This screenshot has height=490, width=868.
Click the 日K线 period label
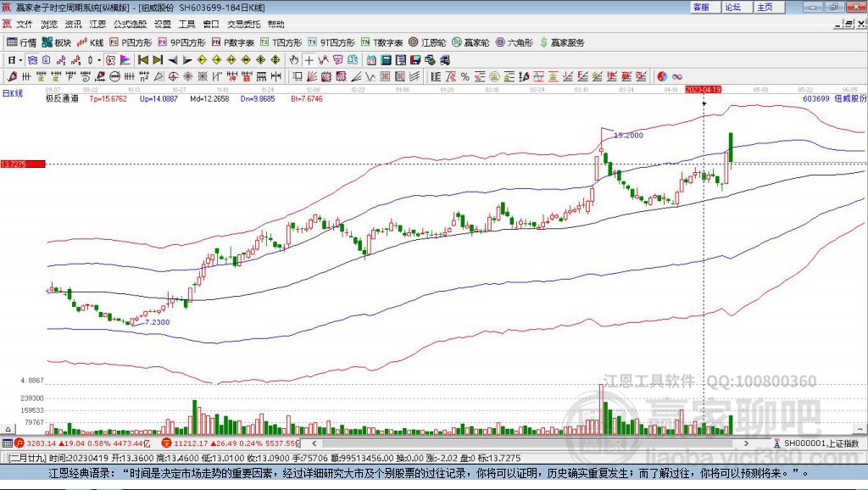[x=13, y=93]
